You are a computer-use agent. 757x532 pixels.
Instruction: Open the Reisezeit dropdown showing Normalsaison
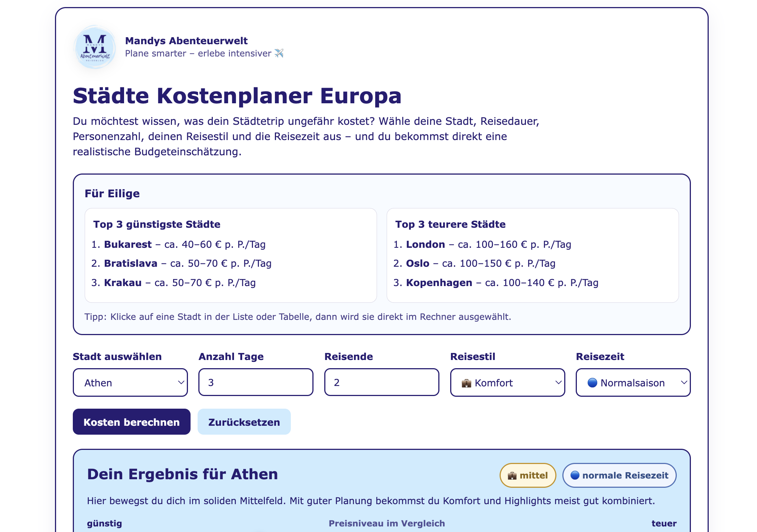pyautogui.click(x=633, y=383)
